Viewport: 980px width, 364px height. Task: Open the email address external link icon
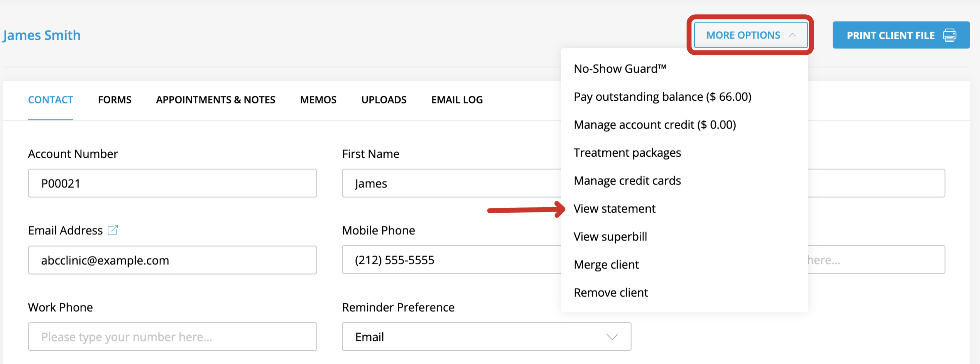click(x=113, y=230)
